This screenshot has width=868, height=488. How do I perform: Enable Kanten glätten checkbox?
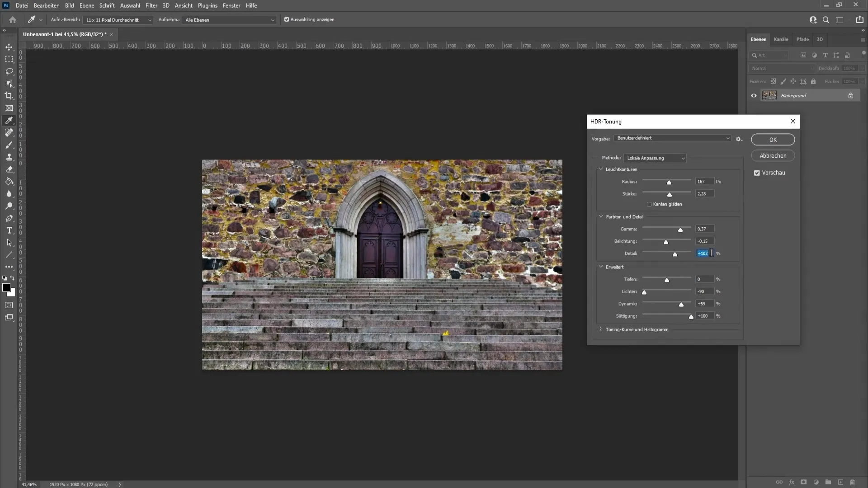point(650,204)
